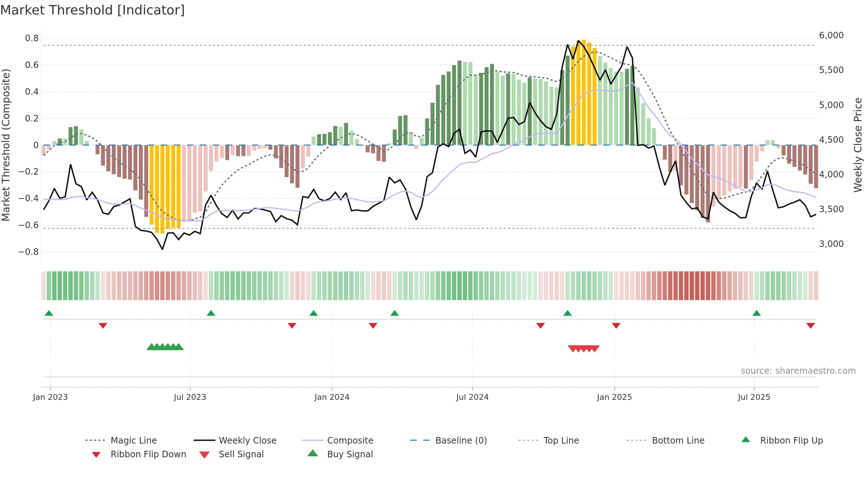Toggle the Magic Line legend entry
This screenshot has width=868, height=488.
pos(121,440)
